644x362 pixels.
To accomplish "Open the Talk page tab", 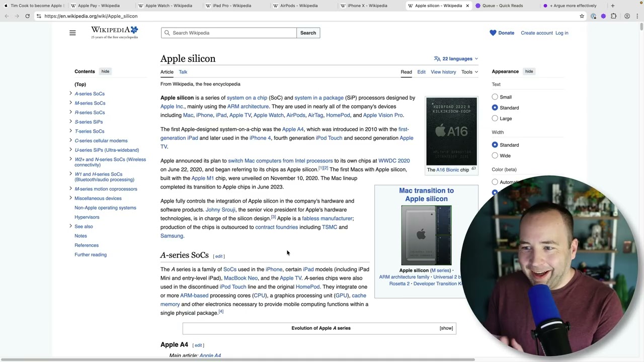I will [183, 72].
